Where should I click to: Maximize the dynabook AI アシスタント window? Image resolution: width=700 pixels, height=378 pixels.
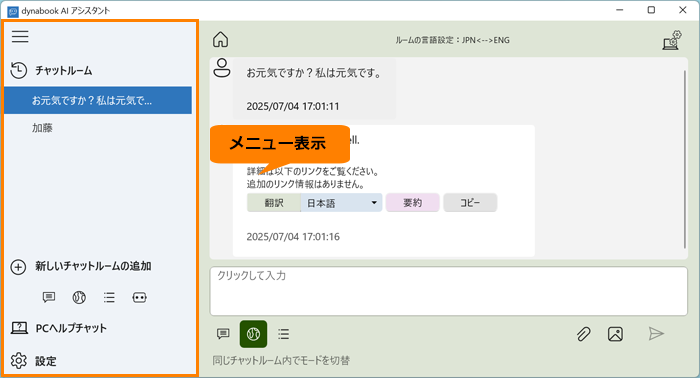coord(651,10)
